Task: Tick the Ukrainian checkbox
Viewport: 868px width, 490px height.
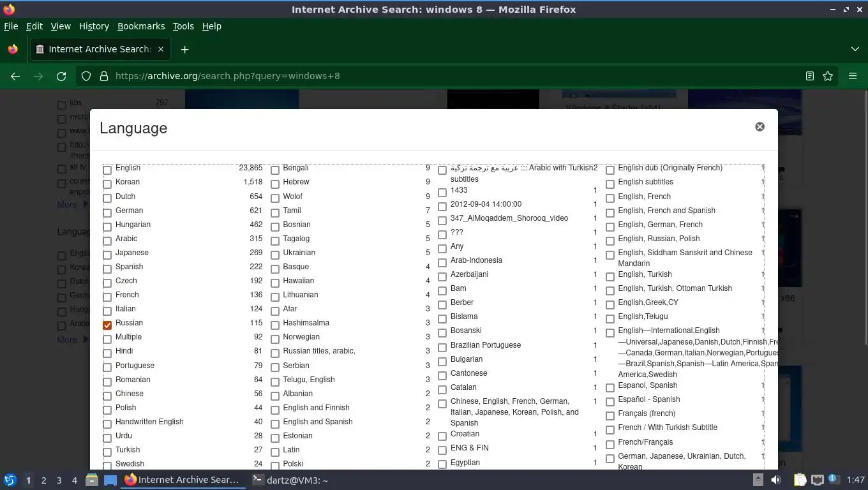Action: [275, 255]
